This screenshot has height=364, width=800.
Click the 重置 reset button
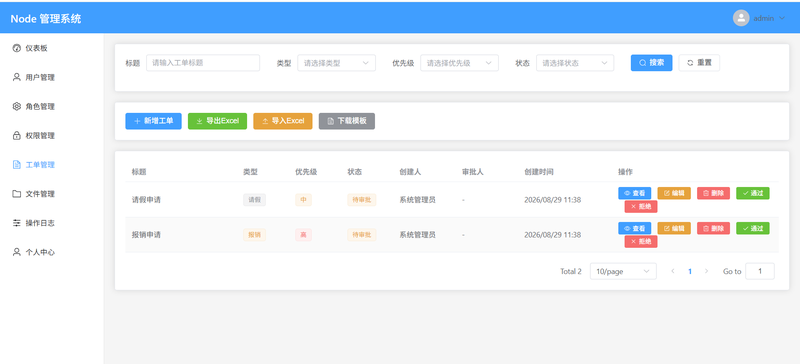(699, 63)
